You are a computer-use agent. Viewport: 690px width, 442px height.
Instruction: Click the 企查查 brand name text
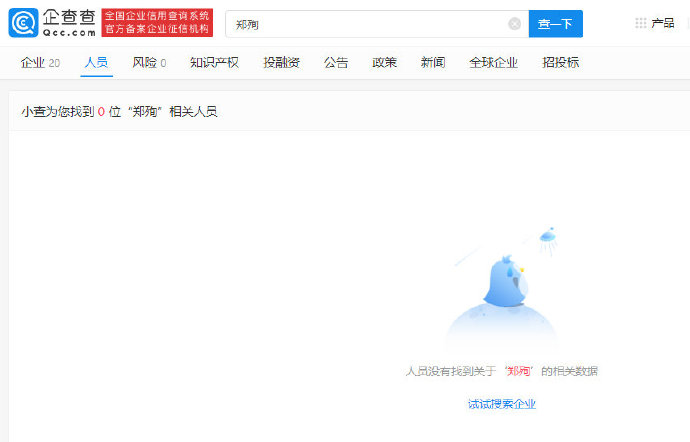tap(69, 18)
